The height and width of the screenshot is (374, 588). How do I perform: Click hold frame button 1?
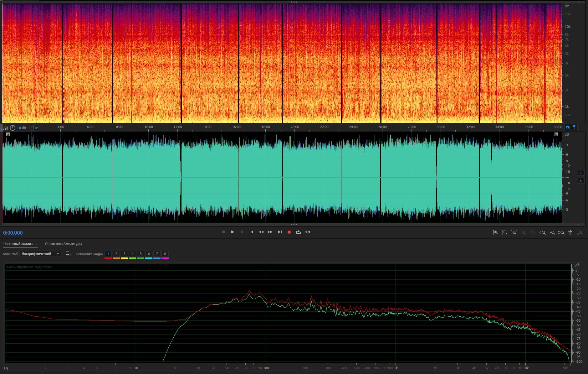(108, 254)
